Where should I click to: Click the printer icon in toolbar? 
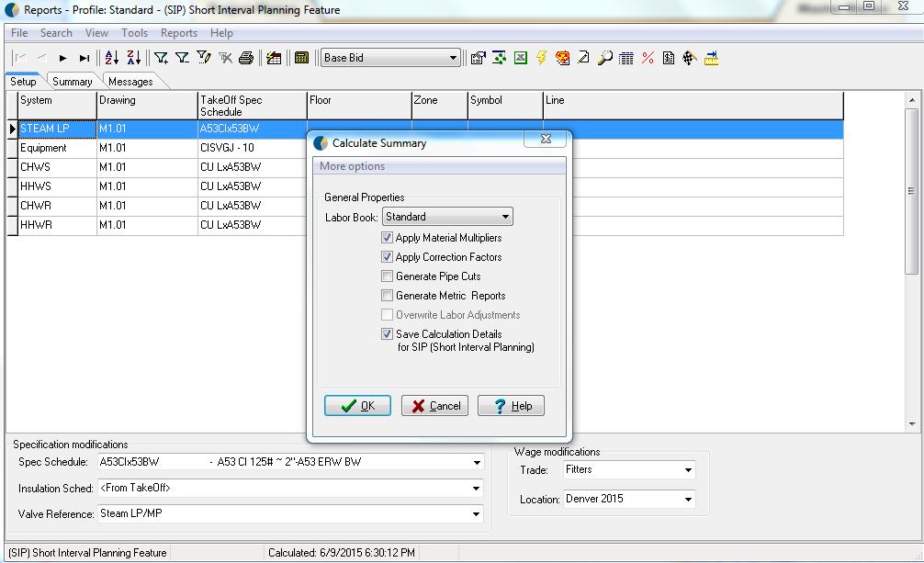246,58
